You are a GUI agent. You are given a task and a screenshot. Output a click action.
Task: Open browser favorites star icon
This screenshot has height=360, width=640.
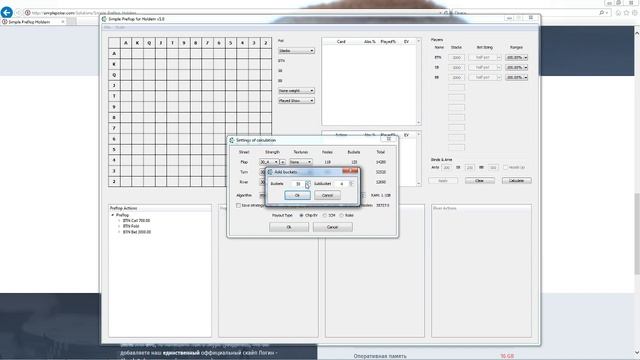click(627, 13)
